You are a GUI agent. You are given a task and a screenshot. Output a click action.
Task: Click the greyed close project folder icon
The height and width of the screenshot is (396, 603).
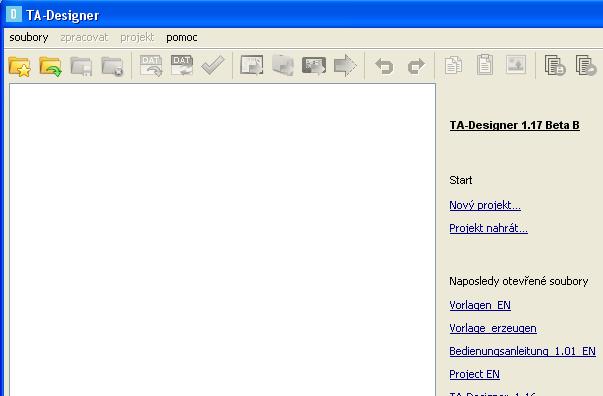click(x=112, y=66)
